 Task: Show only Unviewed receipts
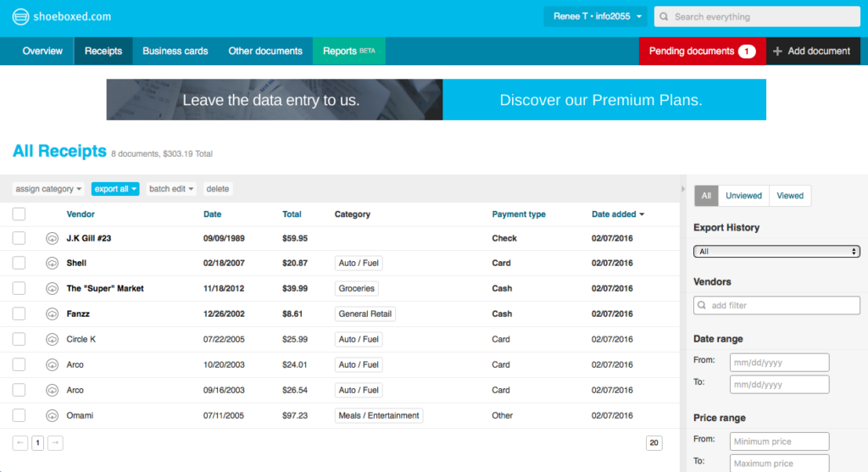click(743, 196)
